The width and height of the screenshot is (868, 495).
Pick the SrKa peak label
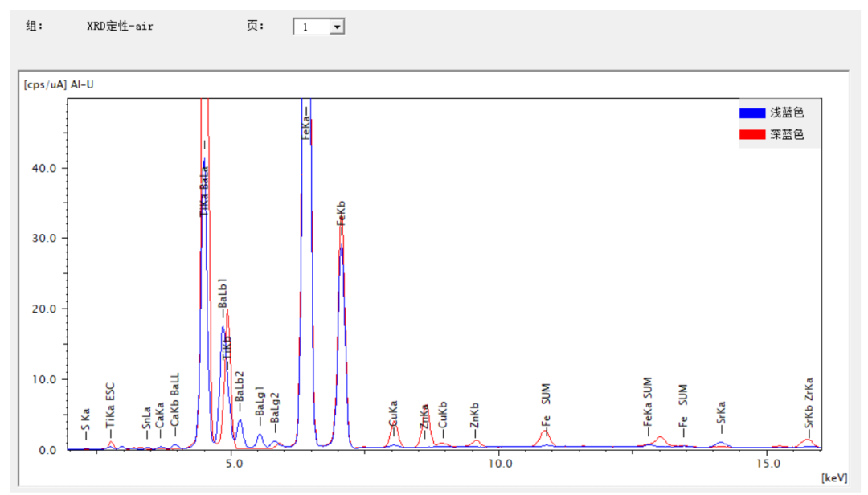(721, 415)
